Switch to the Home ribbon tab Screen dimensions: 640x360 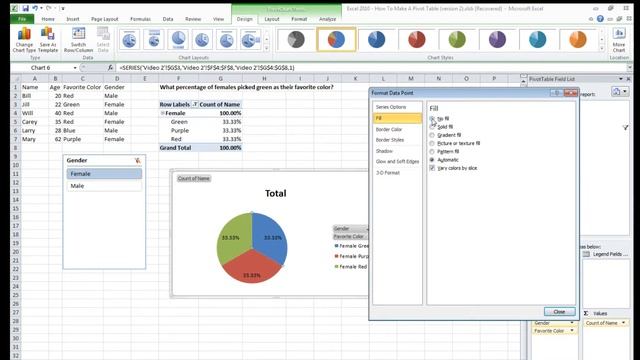coord(48,19)
